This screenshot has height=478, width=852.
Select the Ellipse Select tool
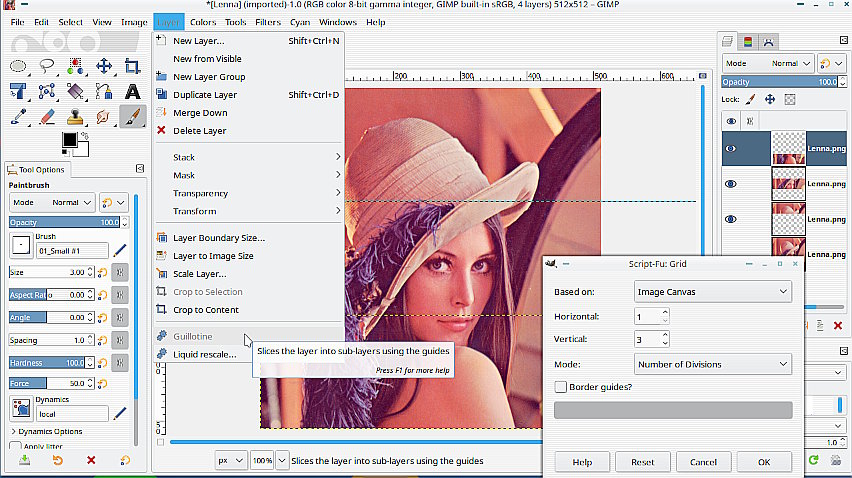pyautogui.click(x=18, y=67)
